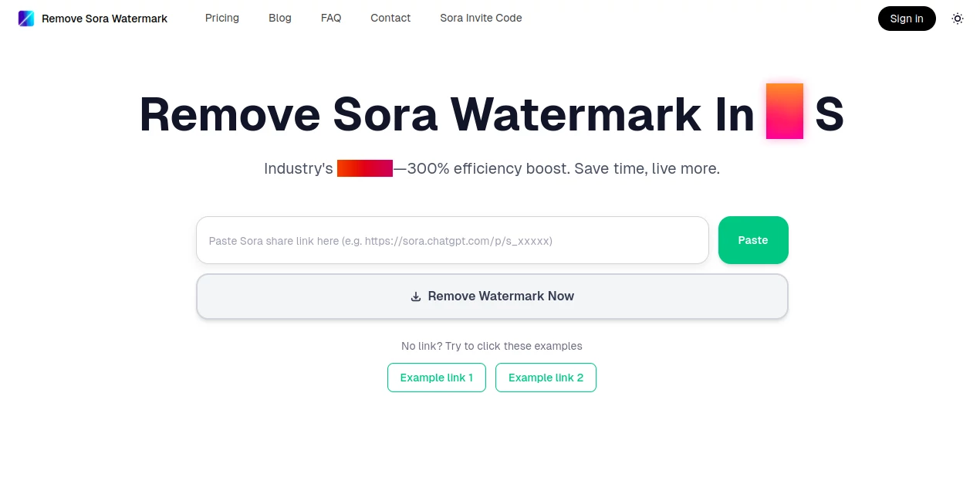Open the Sora Invite Code page
The width and height of the screenshot is (980, 498).
(x=481, y=18)
